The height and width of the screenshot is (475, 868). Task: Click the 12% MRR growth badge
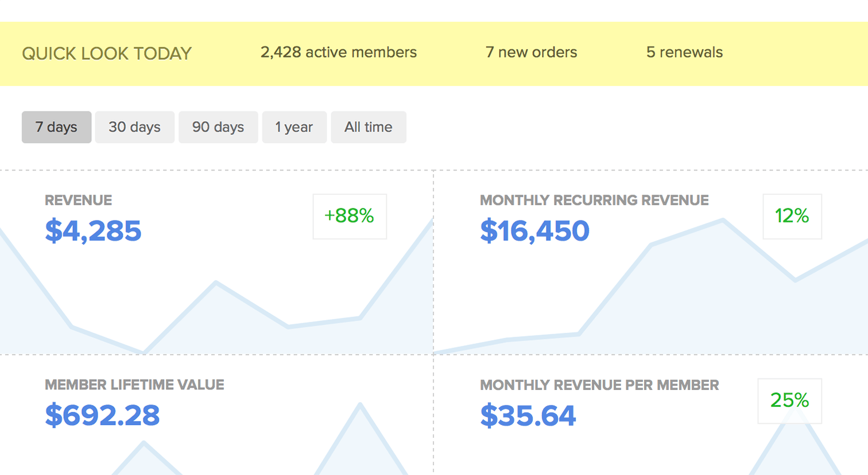pyautogui.click(x=792, y=217)
